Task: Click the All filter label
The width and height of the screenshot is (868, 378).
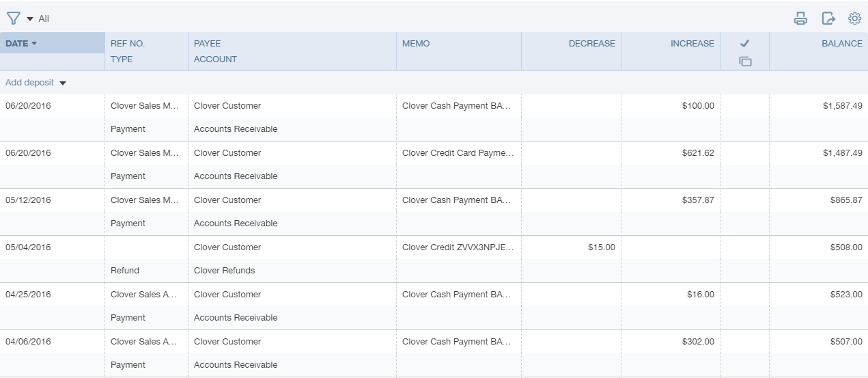Action: [44, 19]
